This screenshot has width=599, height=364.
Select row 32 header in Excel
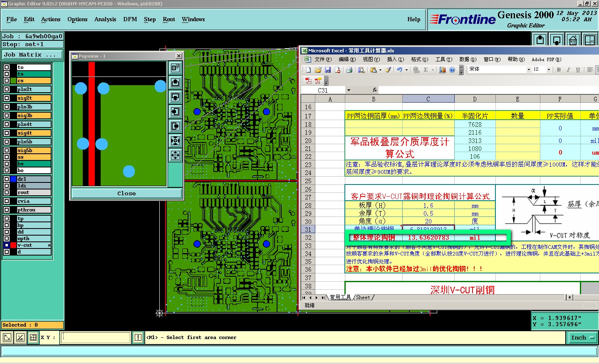308,237
